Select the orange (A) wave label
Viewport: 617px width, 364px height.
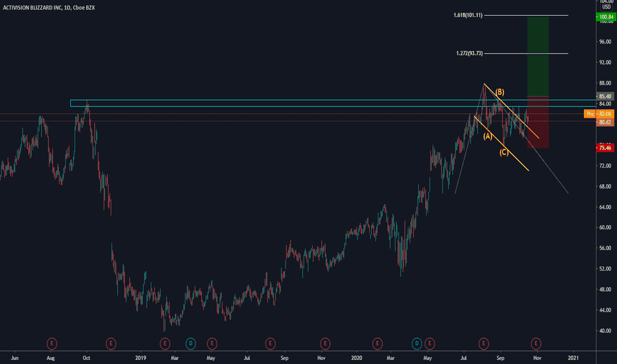(487, 136)
